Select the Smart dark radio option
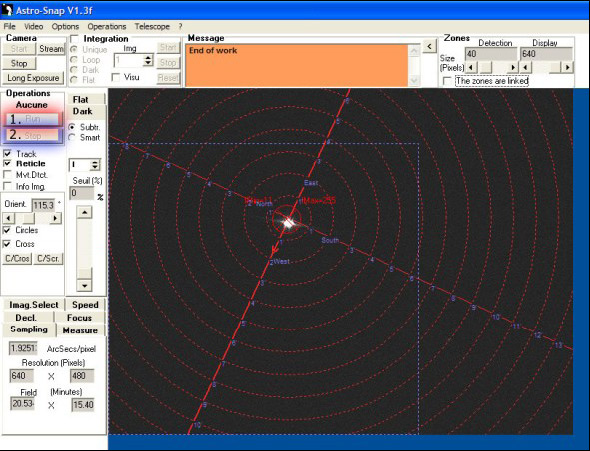590x451 pixels. (72, 137)
